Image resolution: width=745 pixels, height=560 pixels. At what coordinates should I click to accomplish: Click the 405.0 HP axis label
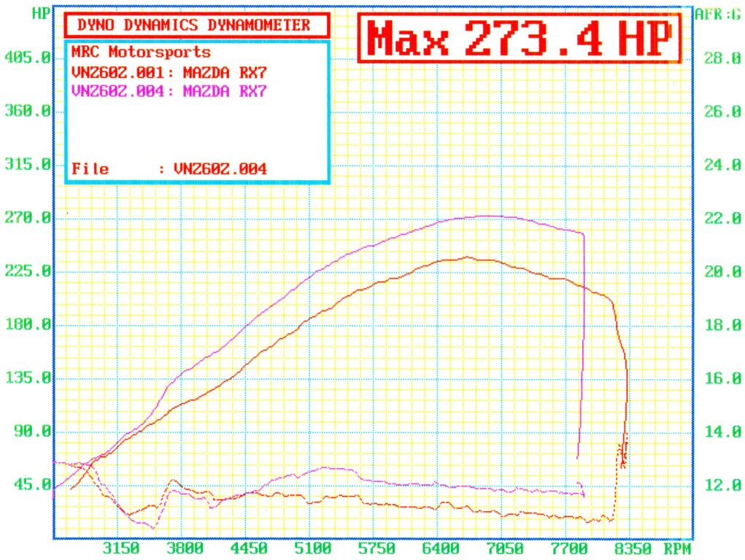coord(28,58)
